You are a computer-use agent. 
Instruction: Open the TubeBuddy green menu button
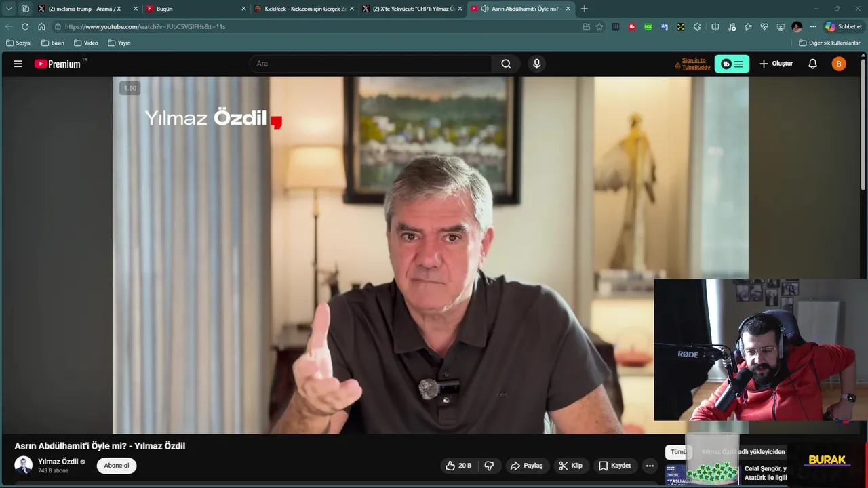(x=732, y=64)
